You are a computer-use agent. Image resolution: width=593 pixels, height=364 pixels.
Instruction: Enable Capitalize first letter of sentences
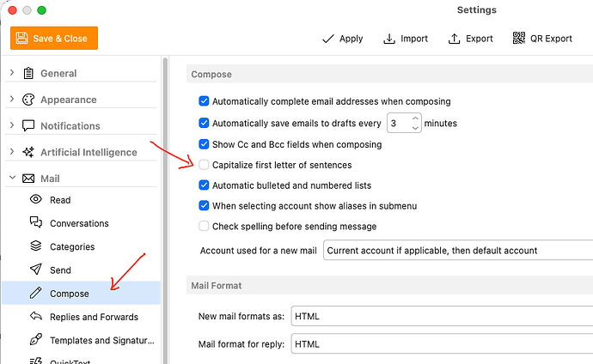[x=204, y=165]
